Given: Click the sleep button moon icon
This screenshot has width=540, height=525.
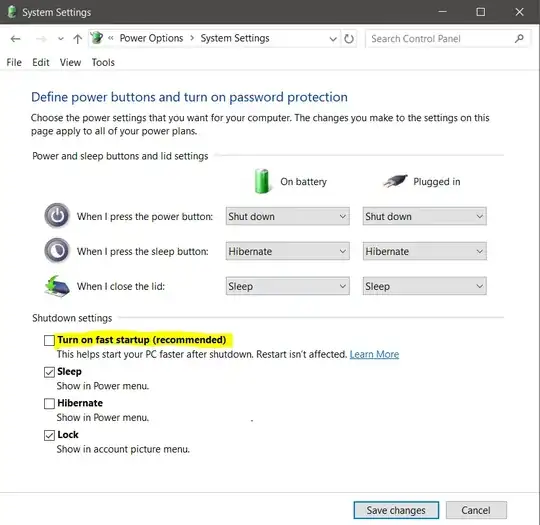Looking at the screenshot, I should pos(57,250).
